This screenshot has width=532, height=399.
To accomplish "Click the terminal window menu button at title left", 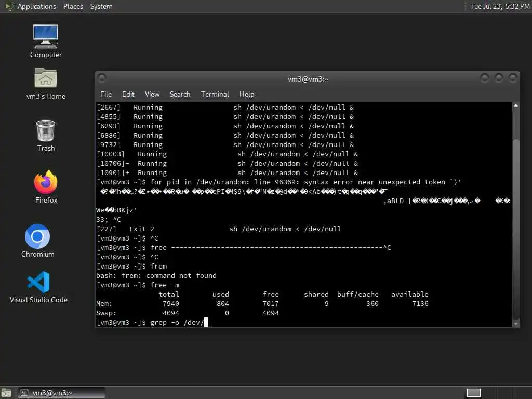I will (102, 78).
